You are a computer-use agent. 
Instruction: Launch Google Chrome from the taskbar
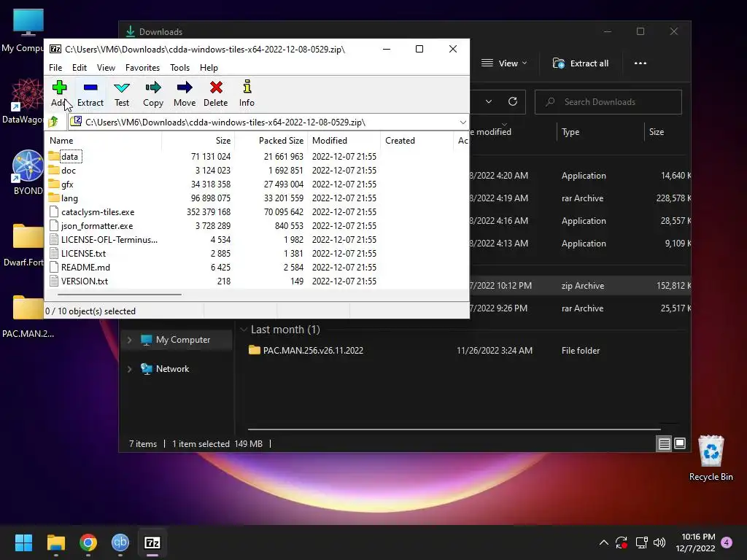pos(88,542)
